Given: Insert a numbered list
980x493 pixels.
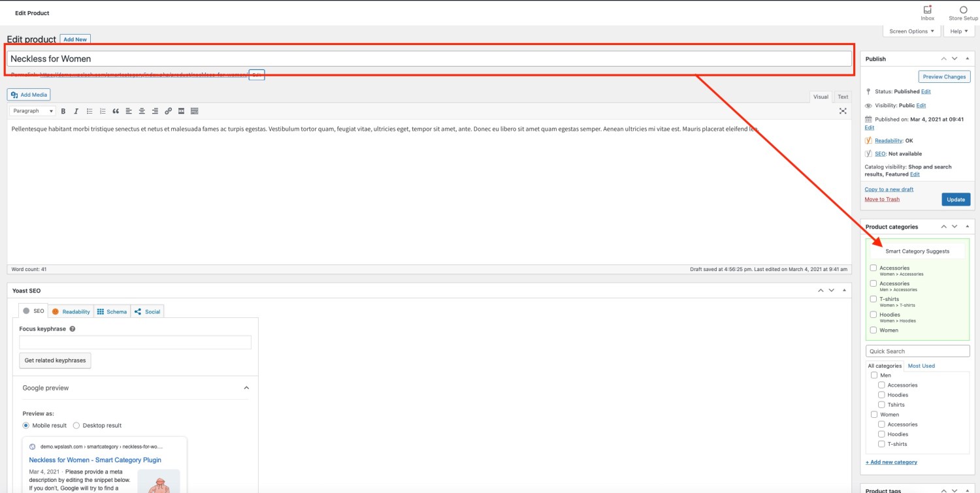Looking at the screenshot, I should (103, 111).
